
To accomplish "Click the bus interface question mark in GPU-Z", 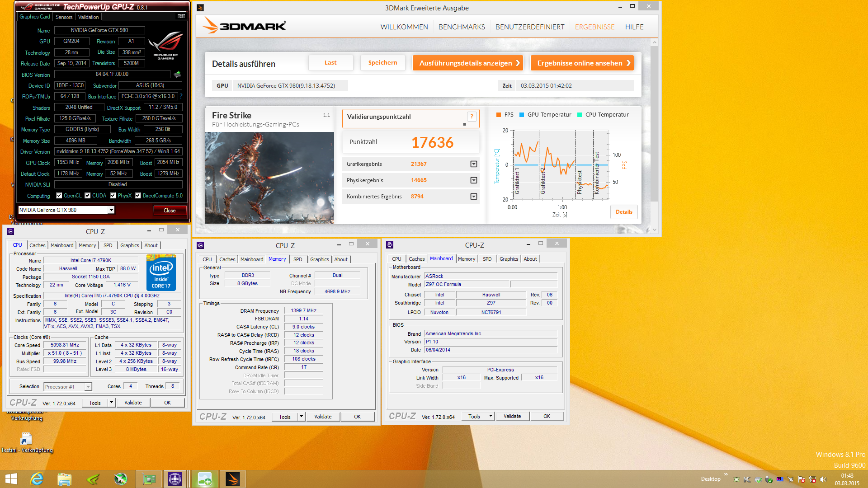I will pyautogui.click(x=181, y=96).
